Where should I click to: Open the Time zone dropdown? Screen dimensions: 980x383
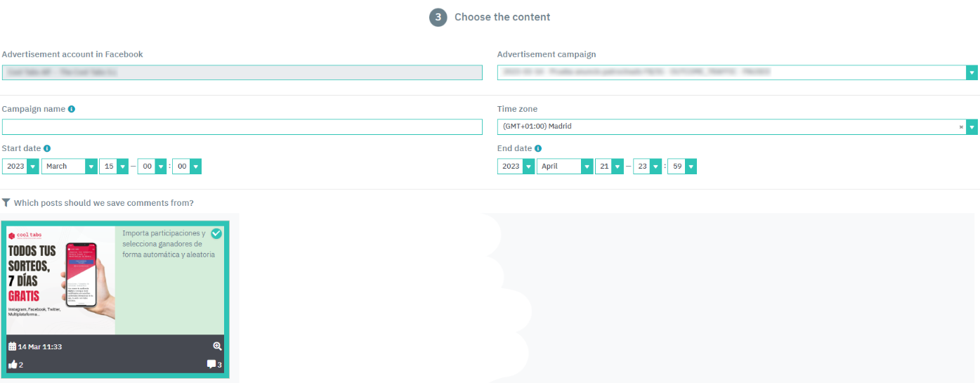972,127
